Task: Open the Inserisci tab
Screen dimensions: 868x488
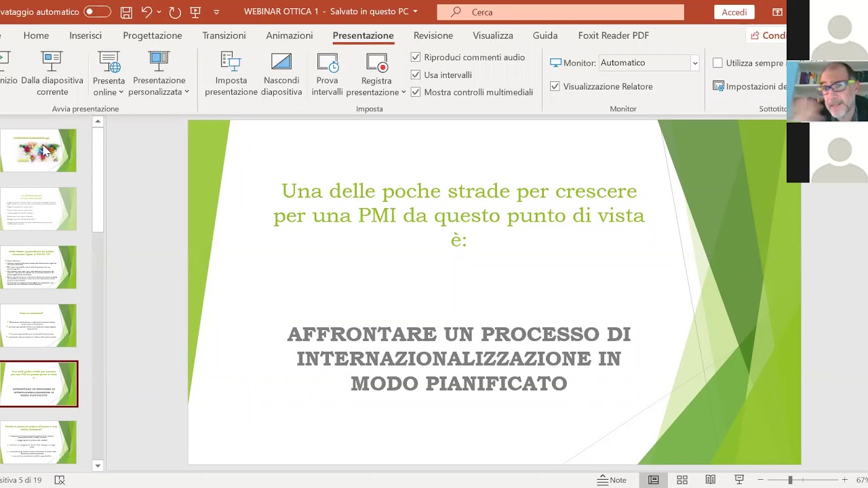Action: pyautogui.click(x=85, y=35)
